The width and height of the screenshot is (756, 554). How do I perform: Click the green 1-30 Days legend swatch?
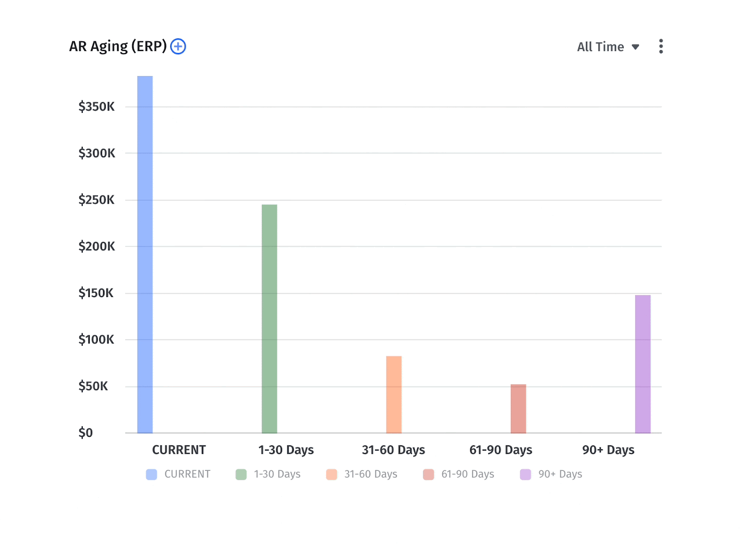point(241,474)
